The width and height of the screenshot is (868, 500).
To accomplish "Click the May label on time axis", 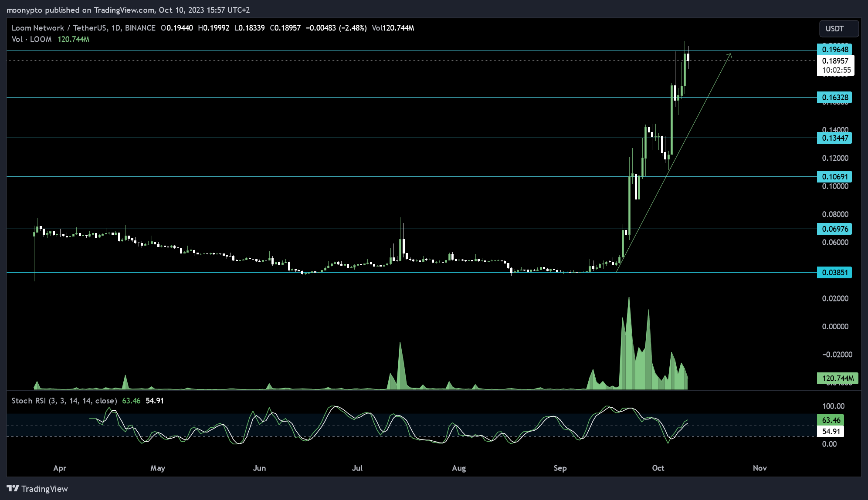I will pyautogui.click(x=158, y=468).
